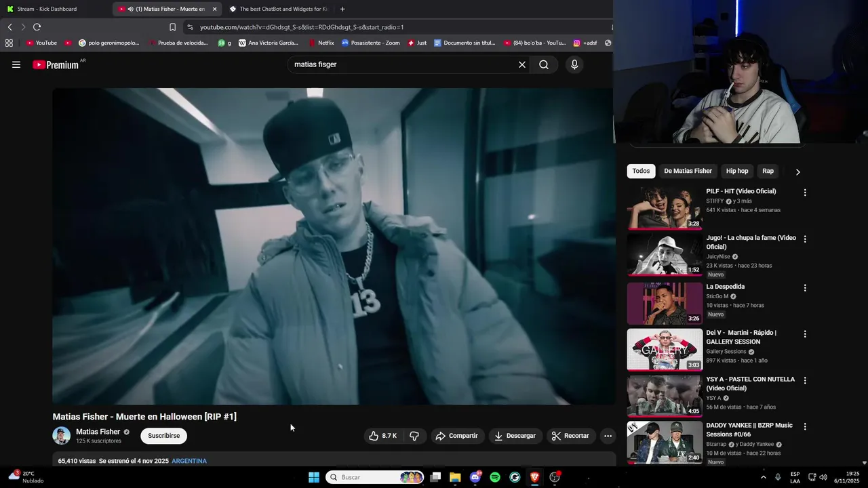
Task: Open File Explorer from the taskbar
Action: coord(455,477)
